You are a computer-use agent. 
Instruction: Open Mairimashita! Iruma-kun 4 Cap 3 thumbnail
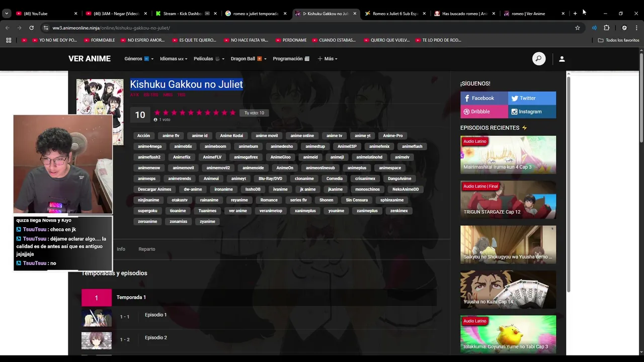coord(508,155)
